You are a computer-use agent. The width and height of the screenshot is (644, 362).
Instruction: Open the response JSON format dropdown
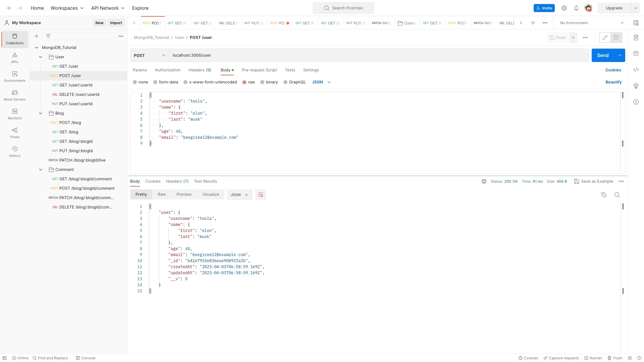239,195
